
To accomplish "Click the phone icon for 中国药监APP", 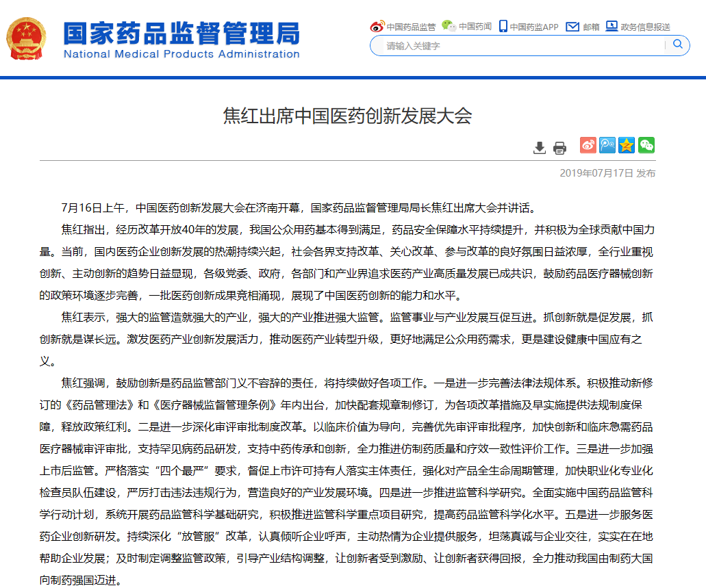I will [503, 27].
